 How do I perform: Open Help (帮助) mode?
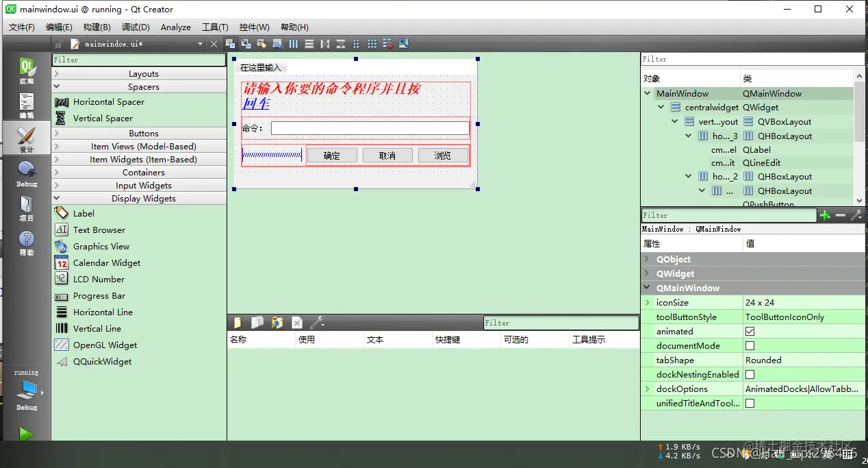tap(26, 243)
